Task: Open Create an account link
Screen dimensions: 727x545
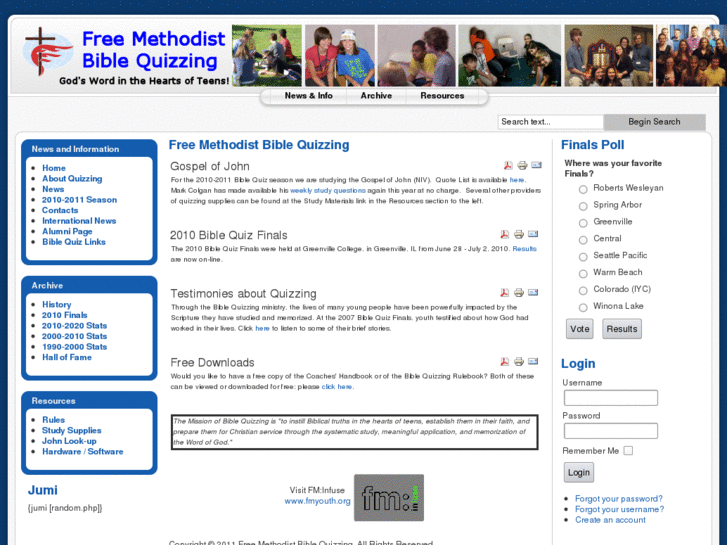Action: tap(610, 520)
